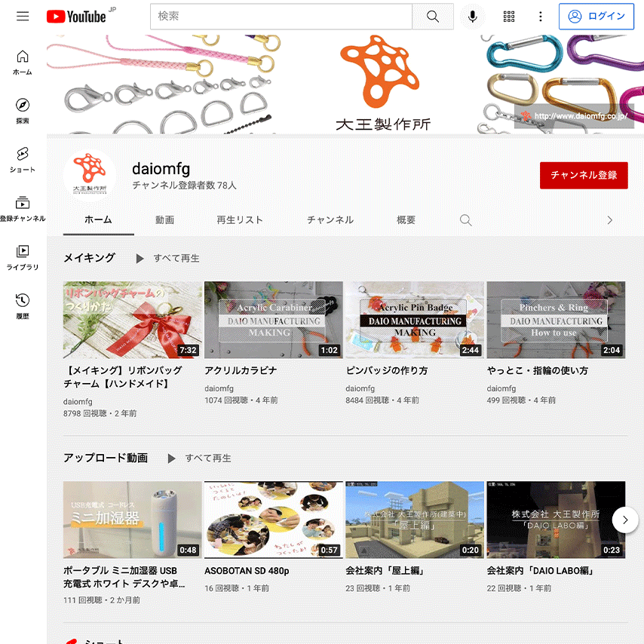Click in the 検索 search field
Screen dimensions: 644x644
(281, 17)
